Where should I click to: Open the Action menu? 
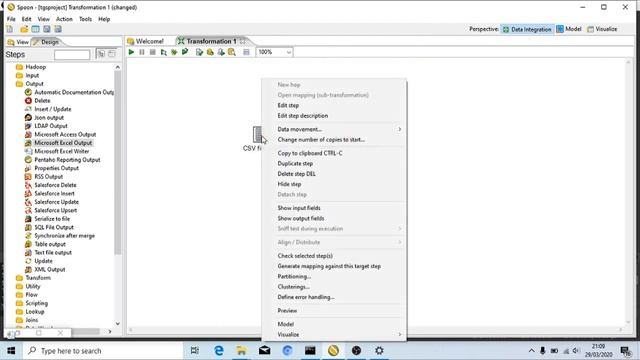[64, 19]
